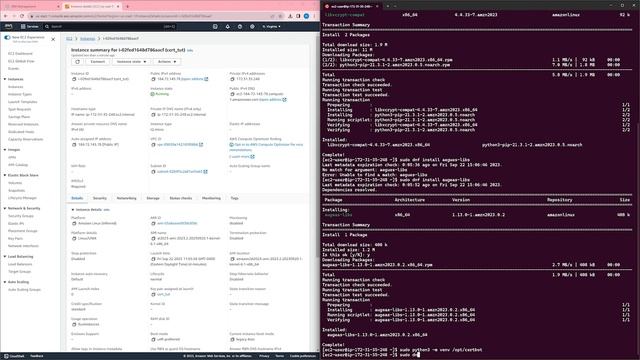The image size is (640, 360).
Task: Open the AWS Services menu
Action: pos(29,27)
